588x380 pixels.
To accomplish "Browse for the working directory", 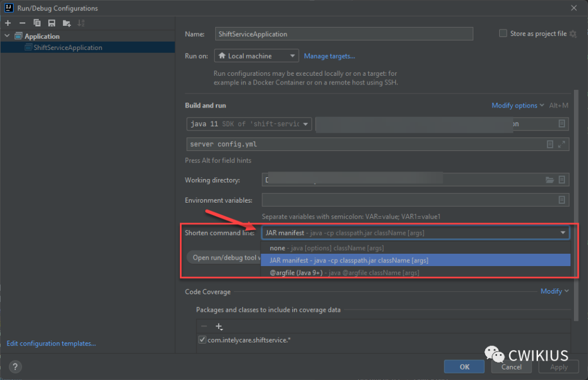I will pos(549,181).
